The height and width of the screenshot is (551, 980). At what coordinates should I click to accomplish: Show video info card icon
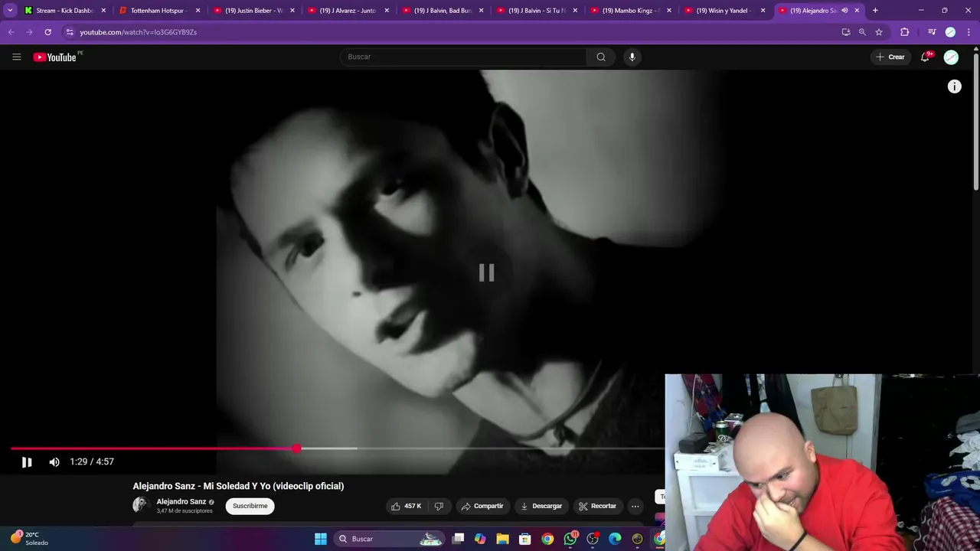[x=954, y=86]
